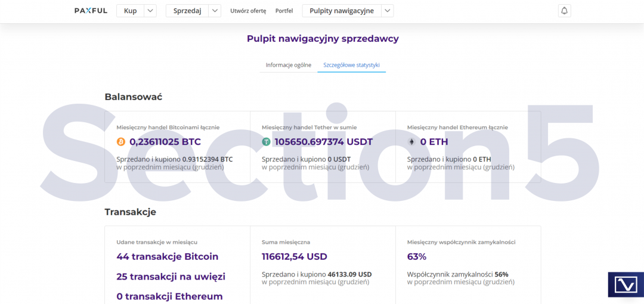The width and height of the screenshot is (644, 304).
Task: Select the 44 transakcje Bitcoin text
Action: tap(168, 257)
